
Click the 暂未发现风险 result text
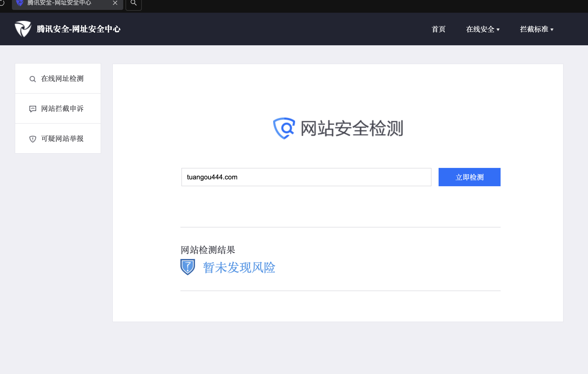(x=239, y=268)
